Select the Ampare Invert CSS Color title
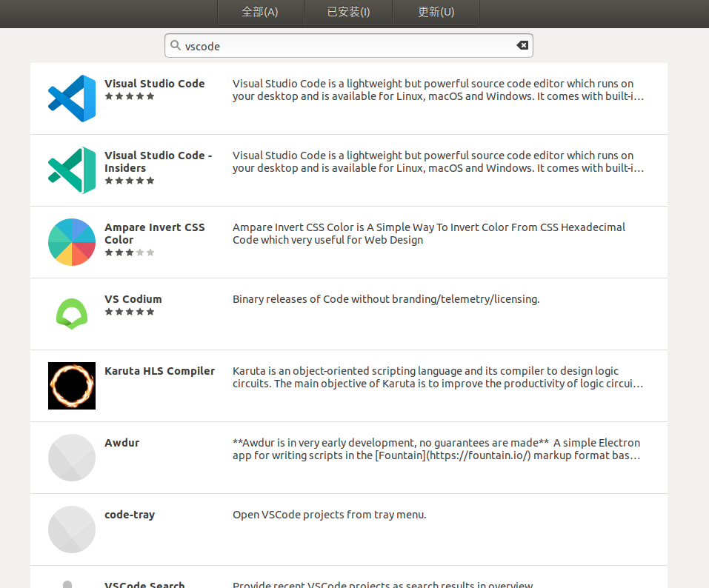The image size is (709, 588). click(x=155, y=234)
